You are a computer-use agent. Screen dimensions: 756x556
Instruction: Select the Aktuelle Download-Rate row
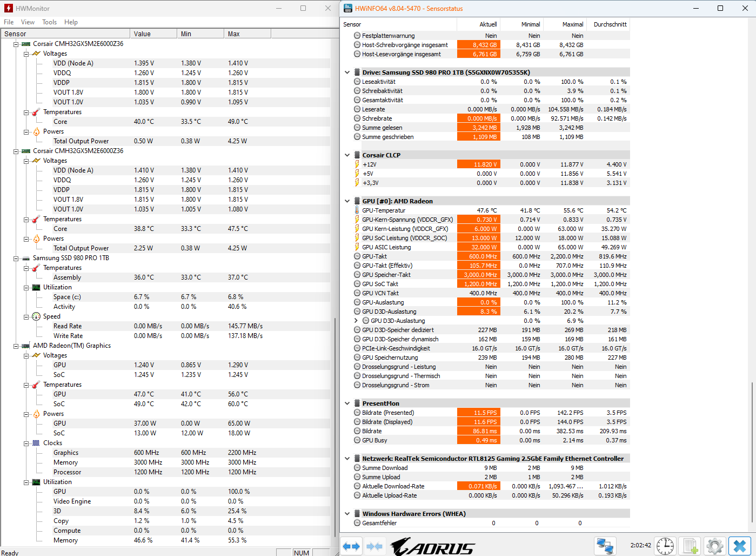[492, 486]
